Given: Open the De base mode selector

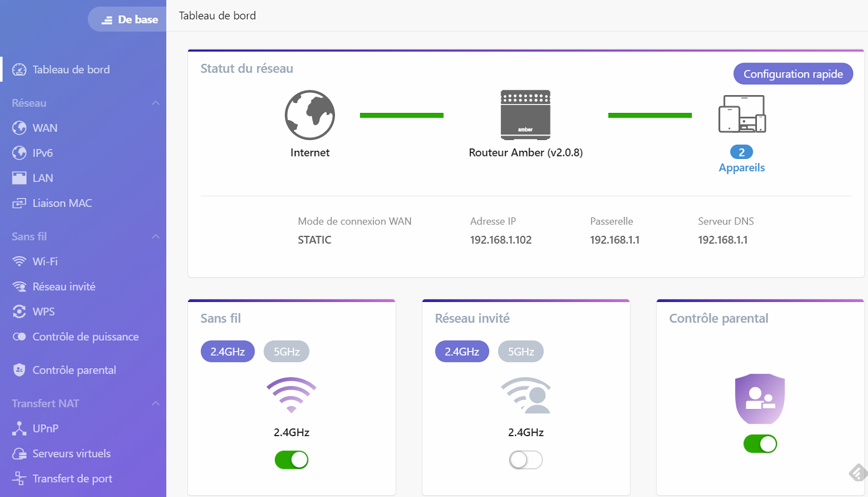Looking at the screenshot, I should 127,20.
